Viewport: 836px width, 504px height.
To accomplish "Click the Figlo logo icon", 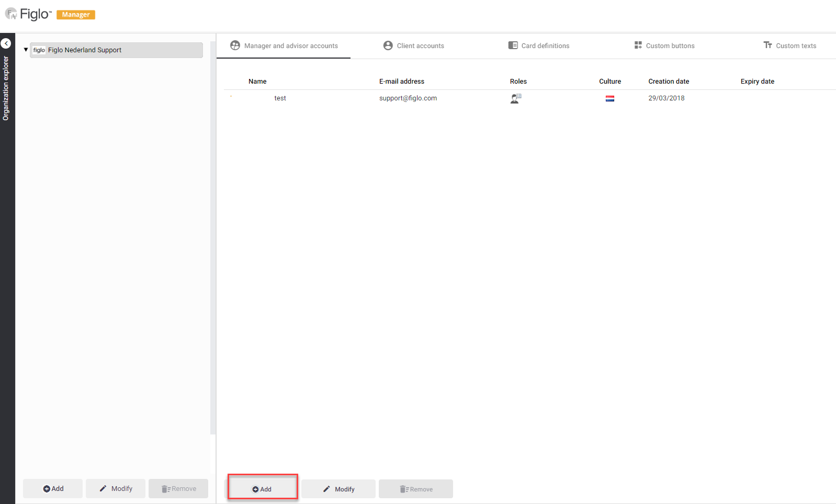I will click(x=11, y=14).
